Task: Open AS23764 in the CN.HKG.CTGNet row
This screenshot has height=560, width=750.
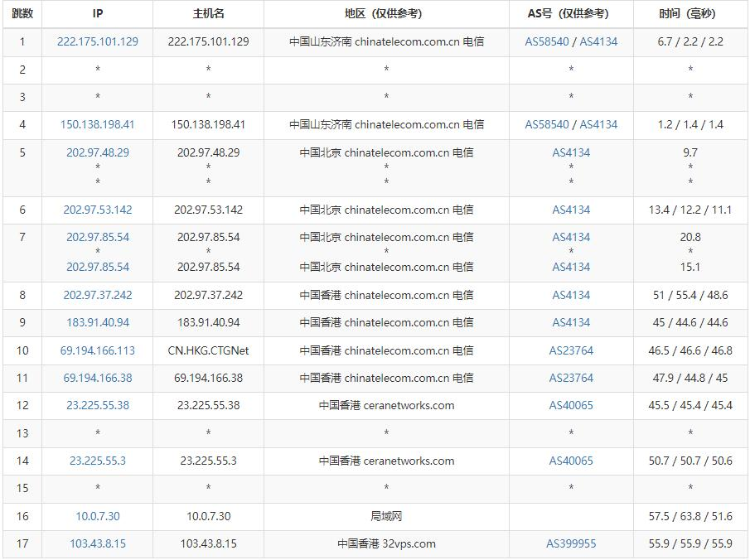Action: coord(571,350)
